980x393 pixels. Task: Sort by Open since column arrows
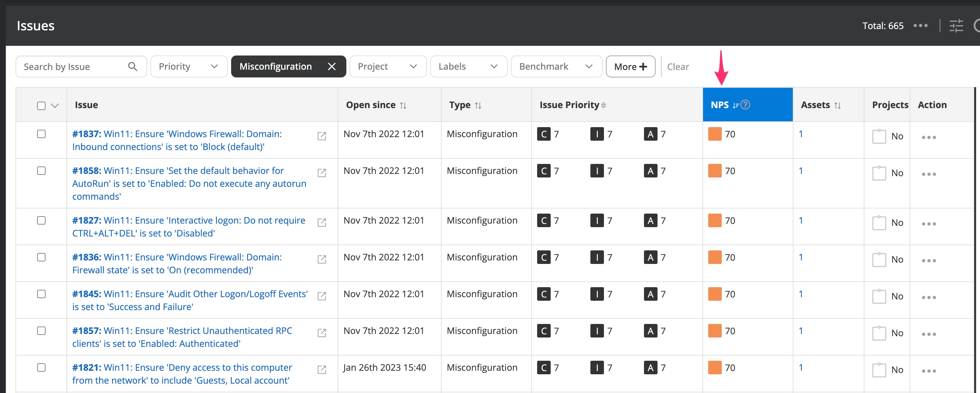pos(403,106)
